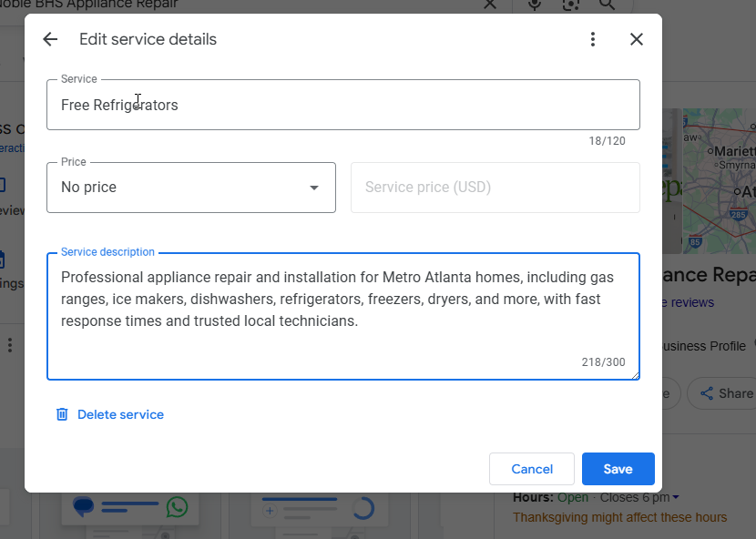The height and width of the screenshot is (539, 756).
Task: Click the back arrow in dialog header
Action: (50, 39)
